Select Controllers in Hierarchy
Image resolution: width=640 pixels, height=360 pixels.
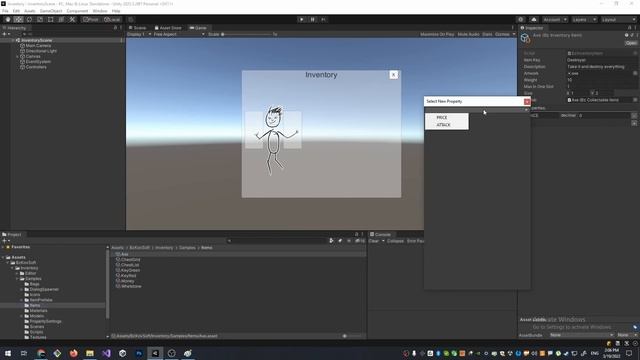point(36,67)
